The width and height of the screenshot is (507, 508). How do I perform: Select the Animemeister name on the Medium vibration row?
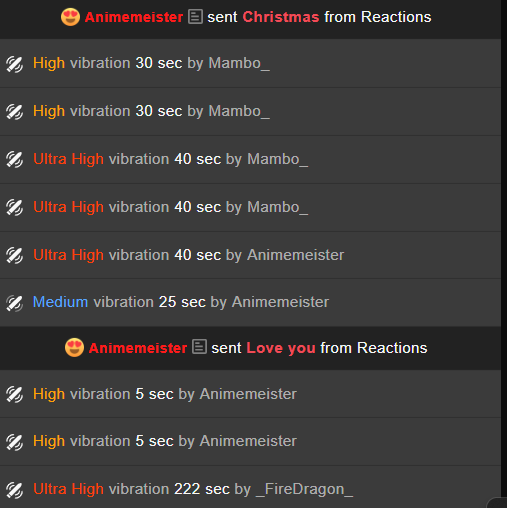[x=280, y=302]
